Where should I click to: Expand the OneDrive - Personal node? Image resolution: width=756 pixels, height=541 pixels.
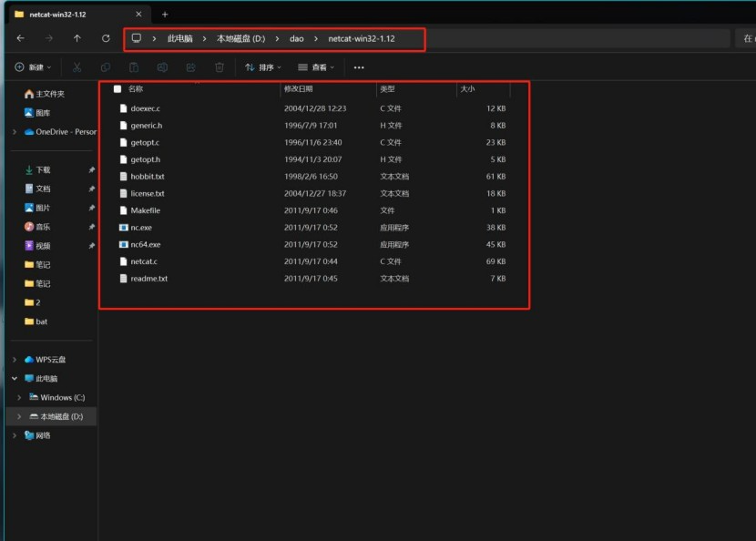coord(15,132)
